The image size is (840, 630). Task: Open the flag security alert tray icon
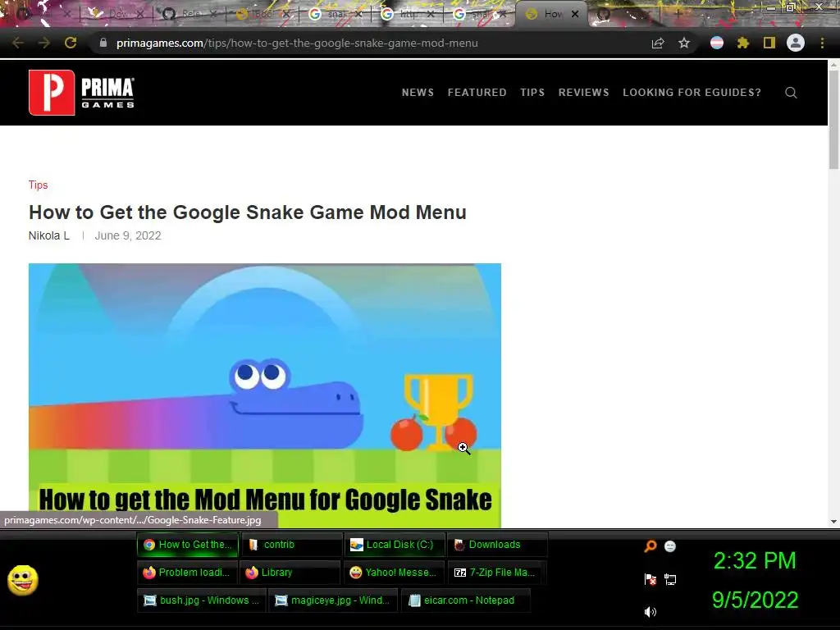pos(651,579)
